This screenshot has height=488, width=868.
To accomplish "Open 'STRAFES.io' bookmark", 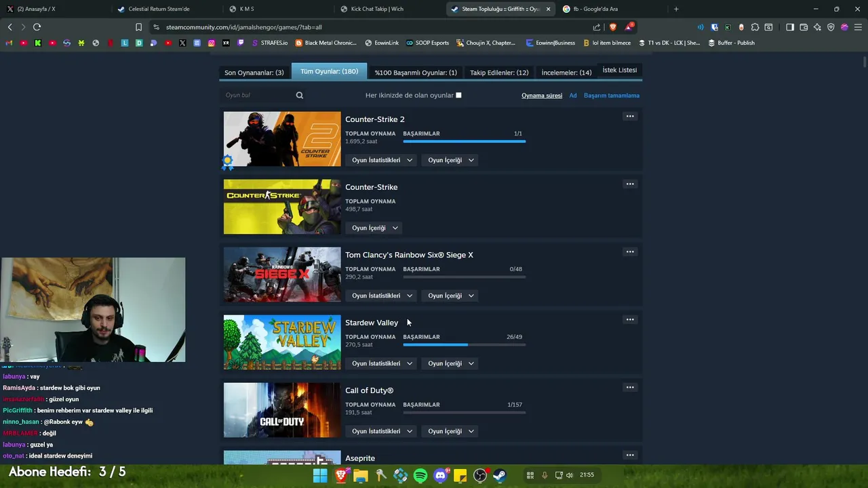I will [x=269, y=43].
